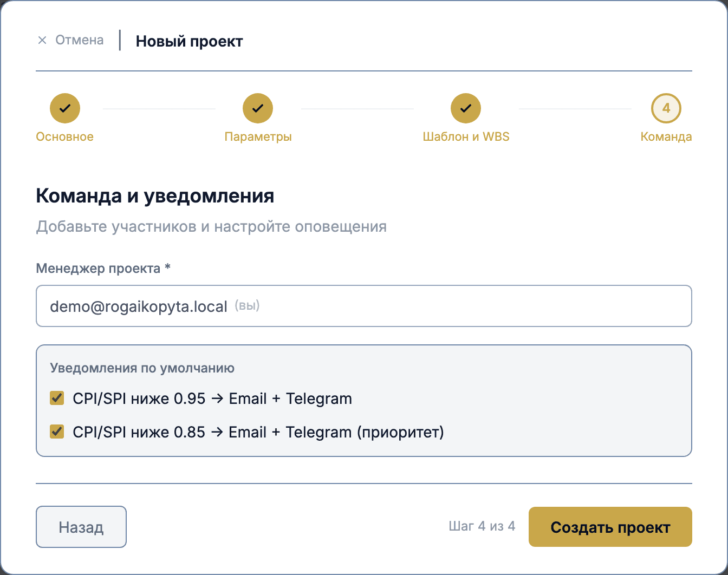
Task: Click the Создать проект button
Action: [x=610, y=527]
